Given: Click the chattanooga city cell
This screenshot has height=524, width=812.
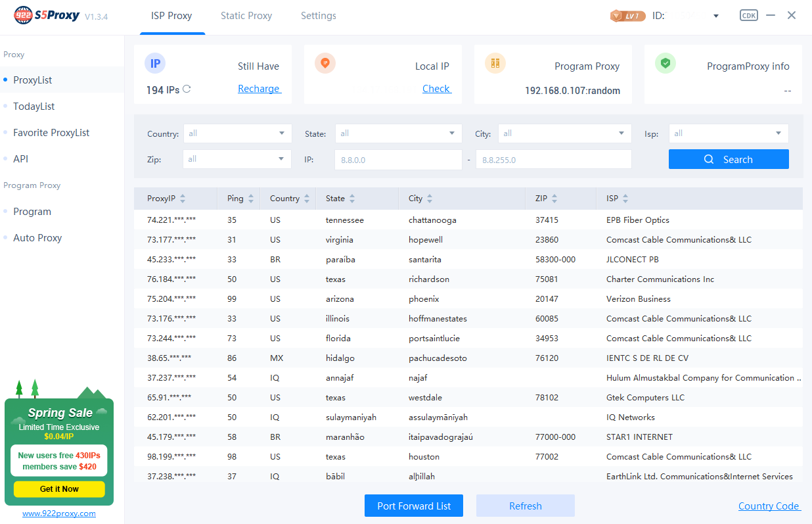Looking at the screenshot, I should click(432, 220).
